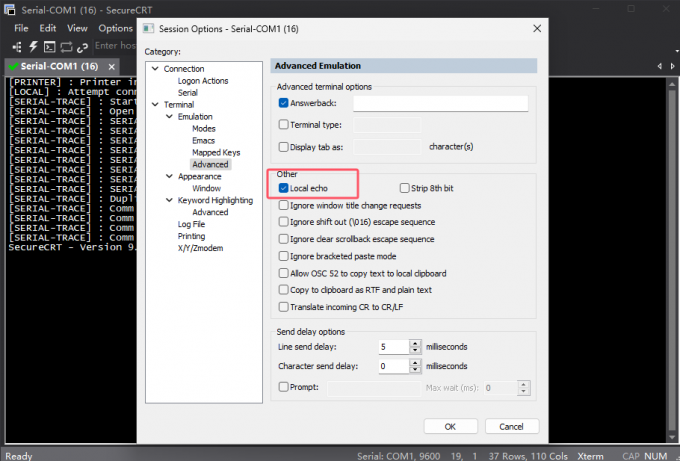Image resolution: width=680 pixels, height=461 pixels.
Task: Click the Answerback text input field
Action: (441, 103)
